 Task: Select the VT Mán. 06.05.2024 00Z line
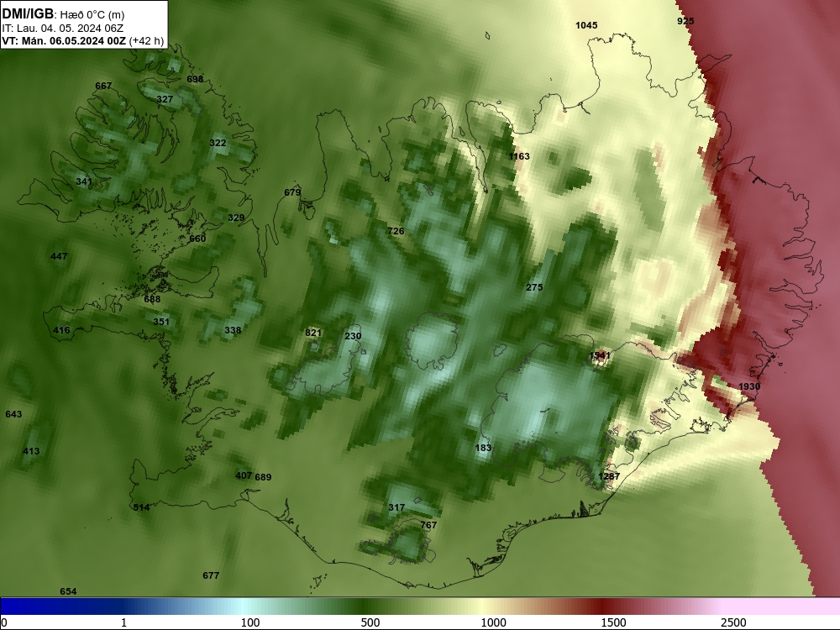(82, 40)
